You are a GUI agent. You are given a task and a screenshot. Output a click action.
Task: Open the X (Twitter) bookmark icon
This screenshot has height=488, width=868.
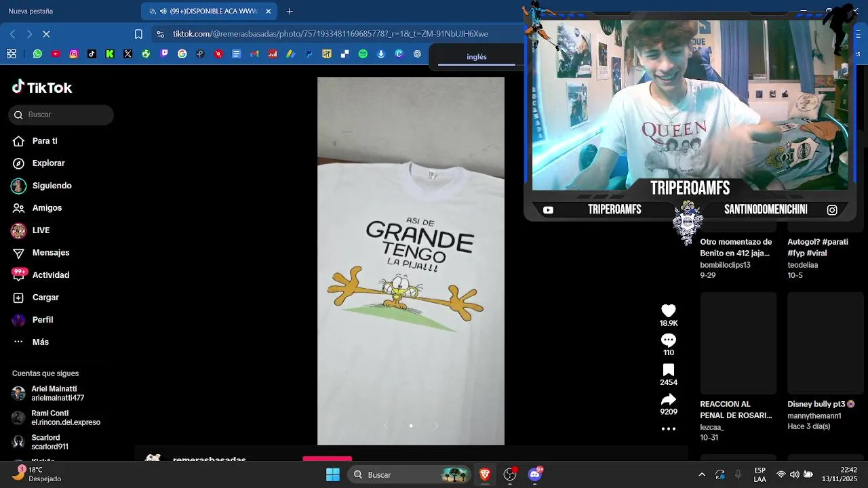click(127, 54)
